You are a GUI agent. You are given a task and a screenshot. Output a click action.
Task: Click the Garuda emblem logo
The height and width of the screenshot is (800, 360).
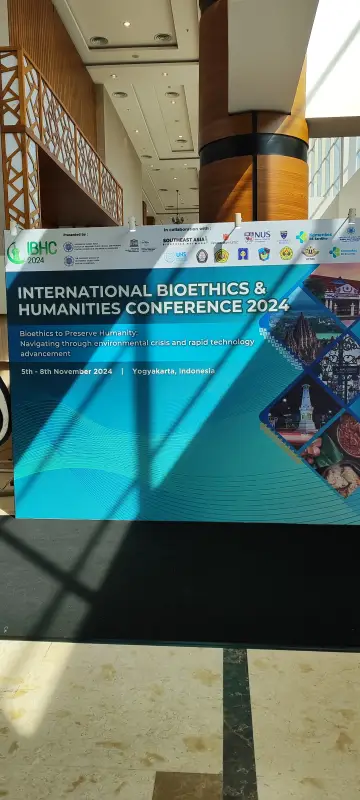(310, 252)
